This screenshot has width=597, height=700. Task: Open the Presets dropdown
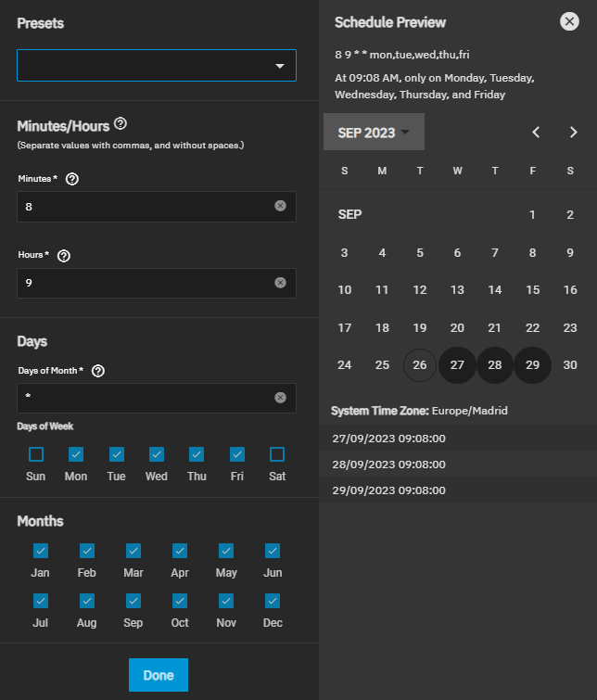click(x=157, y=66)
